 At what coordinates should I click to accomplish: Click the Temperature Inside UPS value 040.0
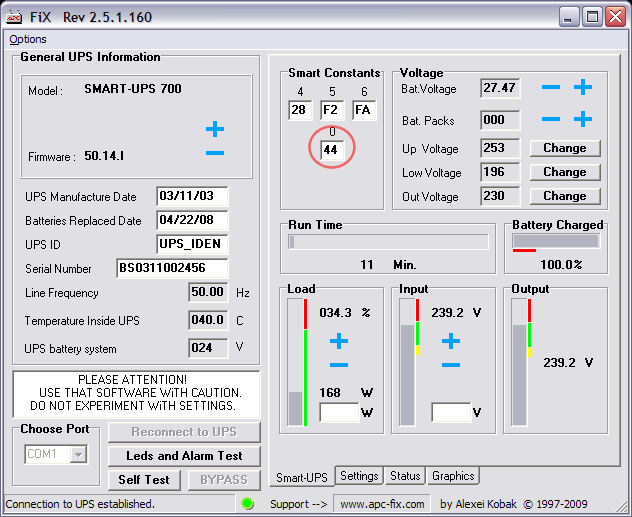[208, 320]
